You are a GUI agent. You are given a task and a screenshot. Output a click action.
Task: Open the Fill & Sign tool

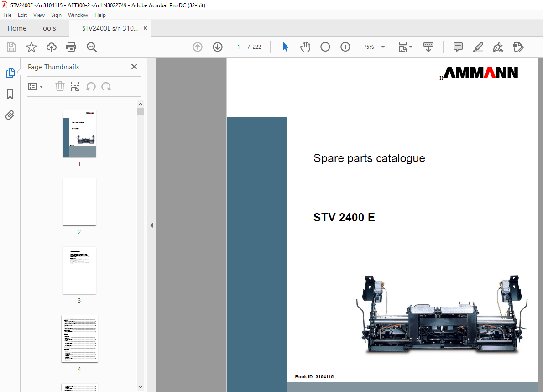[498, 47]
